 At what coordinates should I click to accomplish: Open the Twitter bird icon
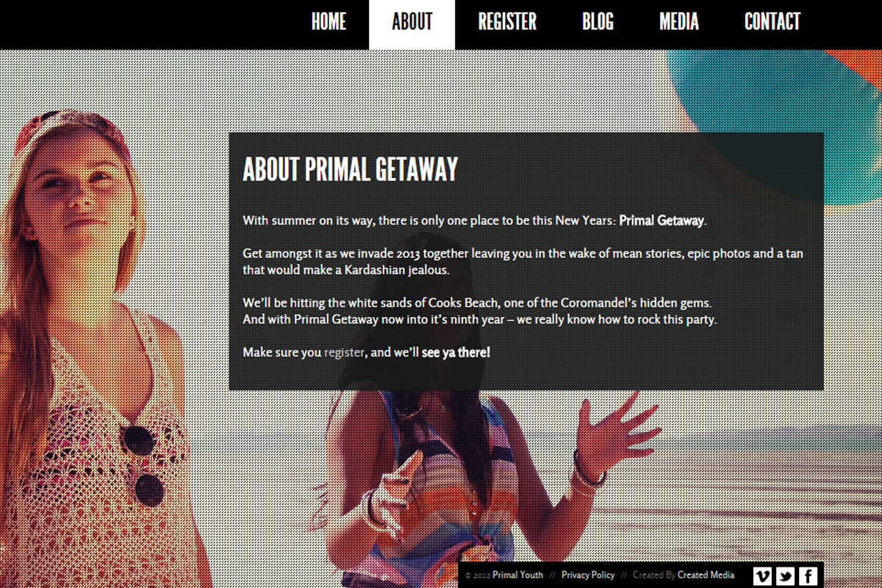coord(785,576)
